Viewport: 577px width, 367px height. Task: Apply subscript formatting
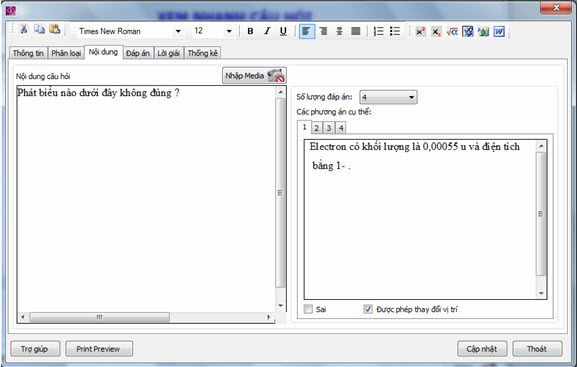[x=436, y=32]
